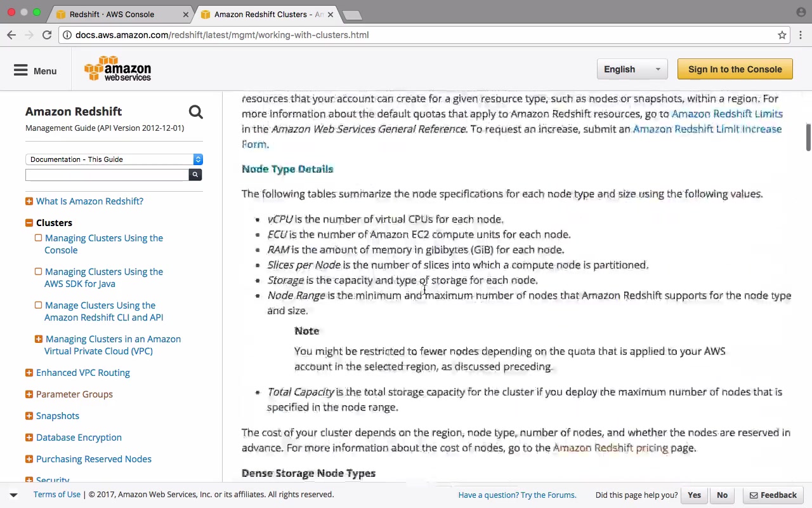
Task: Follow the Amazon Redshift Limits link
Action: (x=727, y=114)
